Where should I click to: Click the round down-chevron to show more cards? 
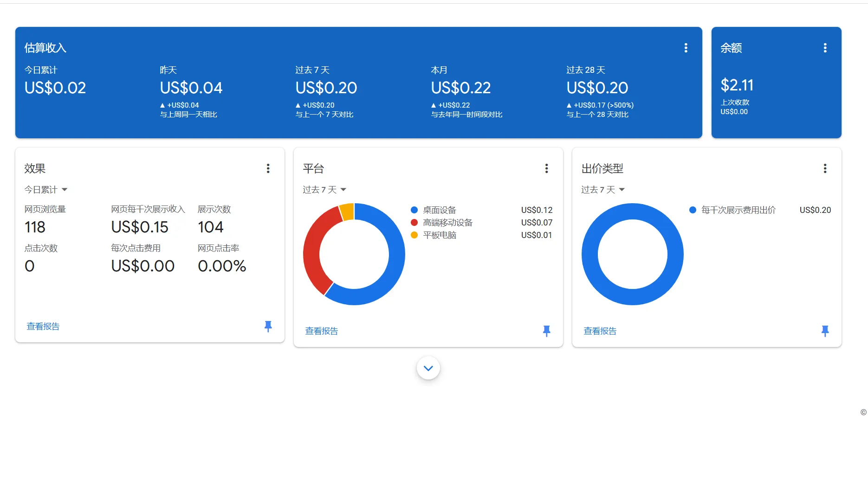(x=428, y=368)
